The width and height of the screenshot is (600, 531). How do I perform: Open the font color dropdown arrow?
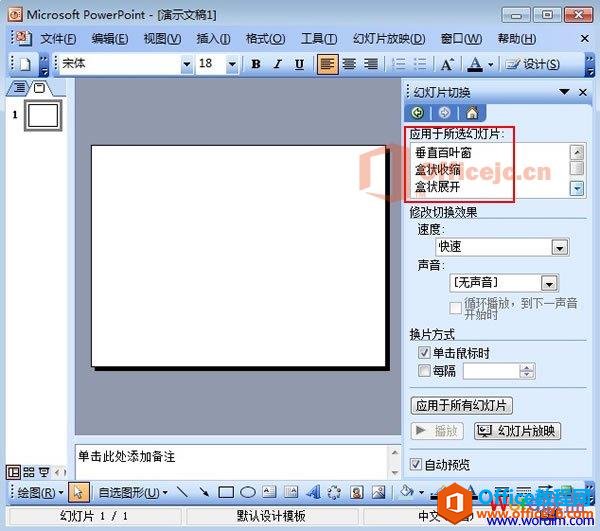pyautogui.click(x=491, y=64)
